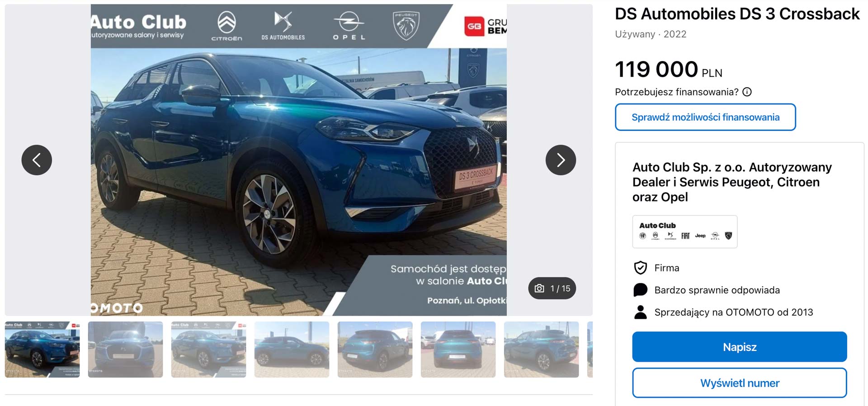The height and width of the screenshot is (406, 868).
Task: Select the first thumbnail of blue car
Action: pos(42,350)
